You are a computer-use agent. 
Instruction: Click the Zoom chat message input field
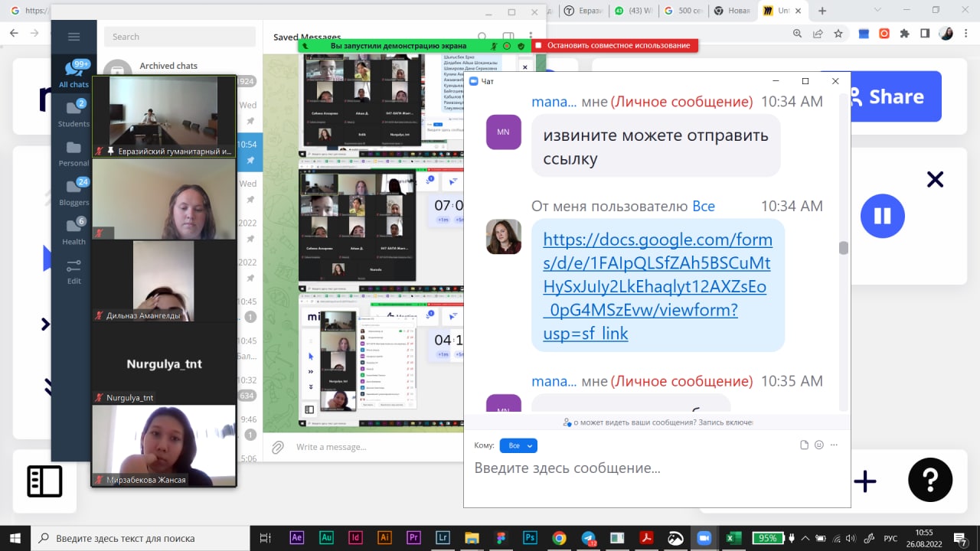657,468
